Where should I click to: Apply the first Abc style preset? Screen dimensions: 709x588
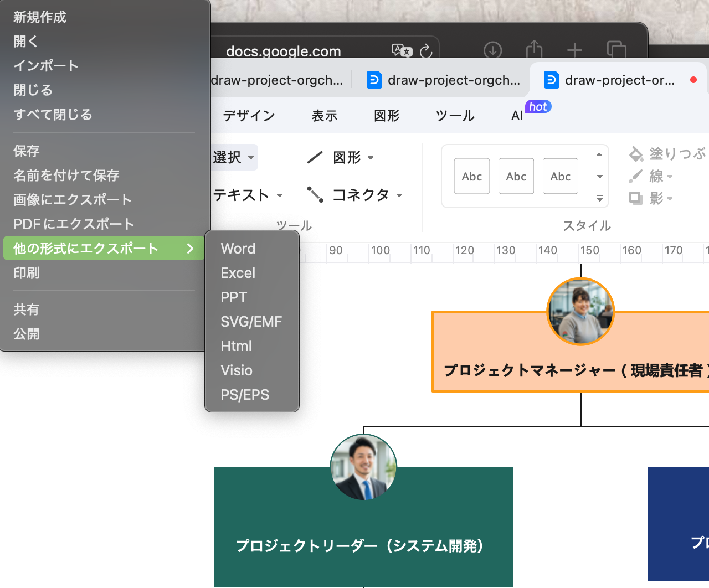click(471, 176)
